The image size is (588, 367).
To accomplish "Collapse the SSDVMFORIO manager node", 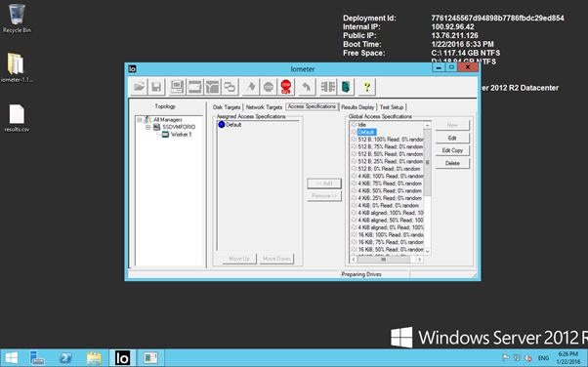I will pos(148,127).
